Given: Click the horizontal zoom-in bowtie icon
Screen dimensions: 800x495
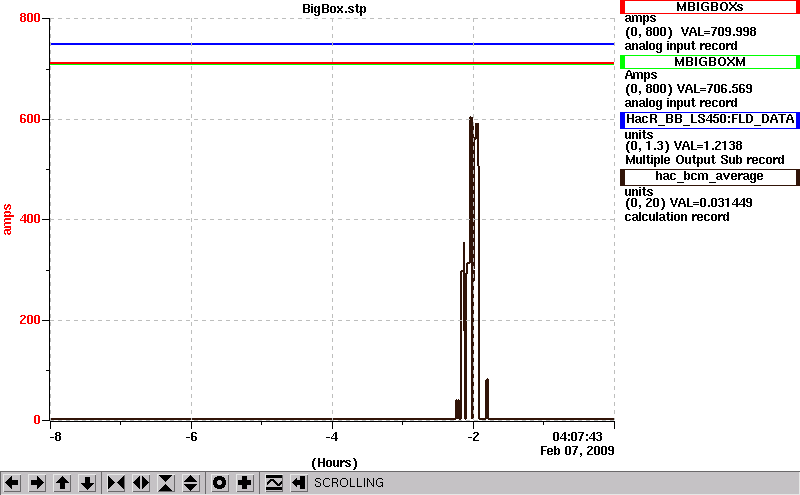Looking at the screenshot, I should click(116, 483).
